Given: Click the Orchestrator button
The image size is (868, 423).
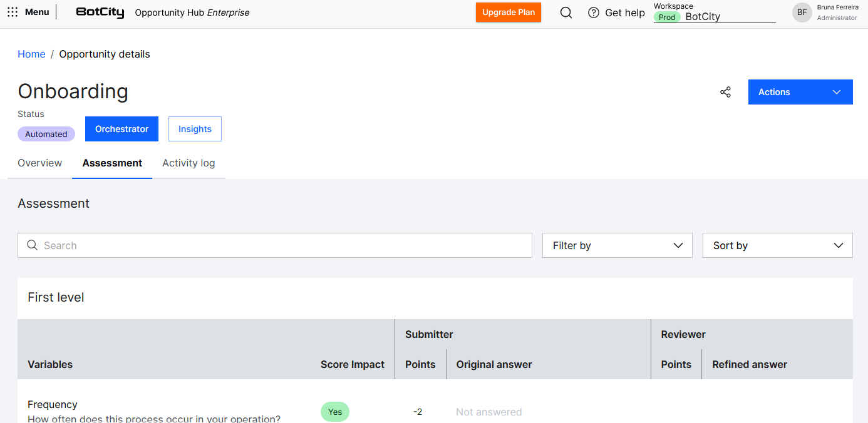Looking at the screenshot, I should click(121, 129).
